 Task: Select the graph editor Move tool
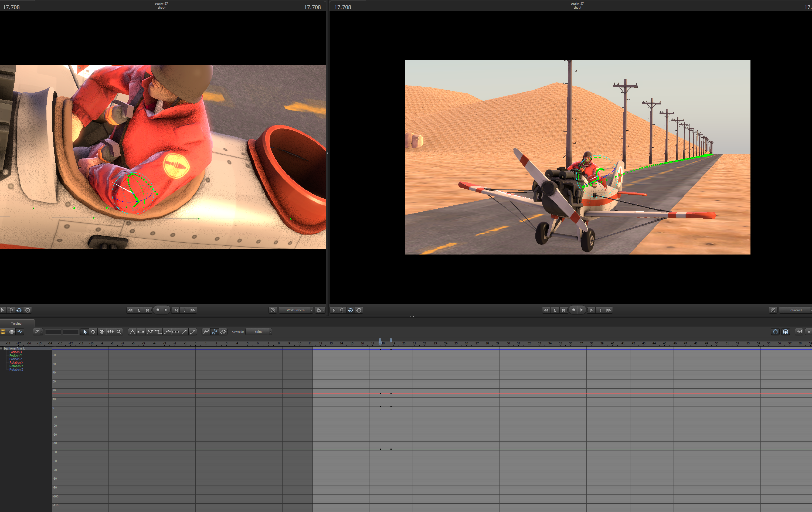tap(93, 332)
